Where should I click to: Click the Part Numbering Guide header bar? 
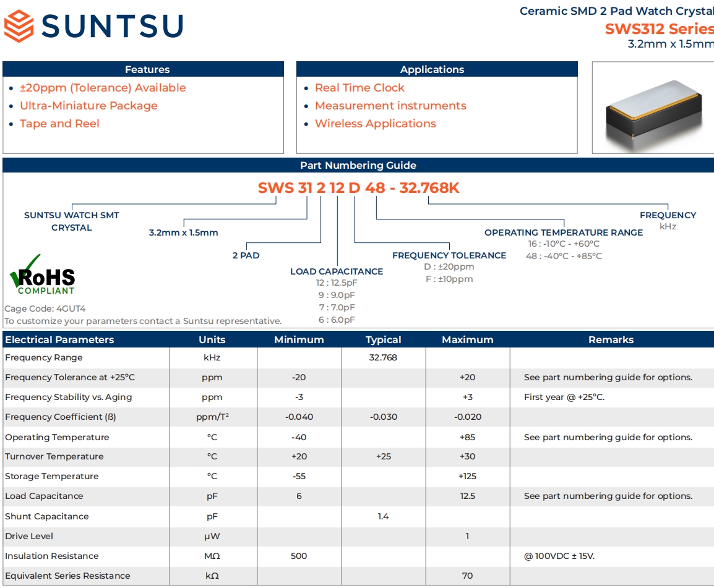tap(358, 165)
